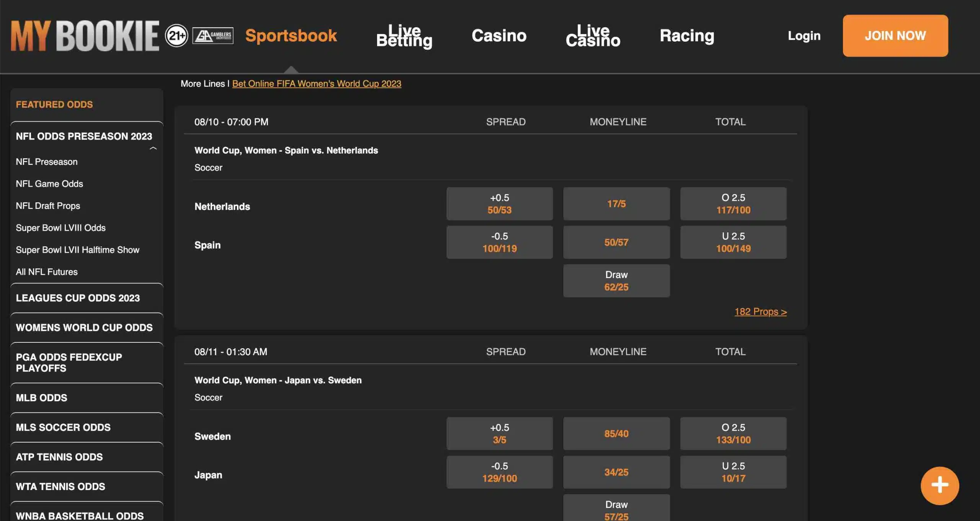Select Draw 62/25 for Spain vs. Netherlands

click(x=616, y=281)
